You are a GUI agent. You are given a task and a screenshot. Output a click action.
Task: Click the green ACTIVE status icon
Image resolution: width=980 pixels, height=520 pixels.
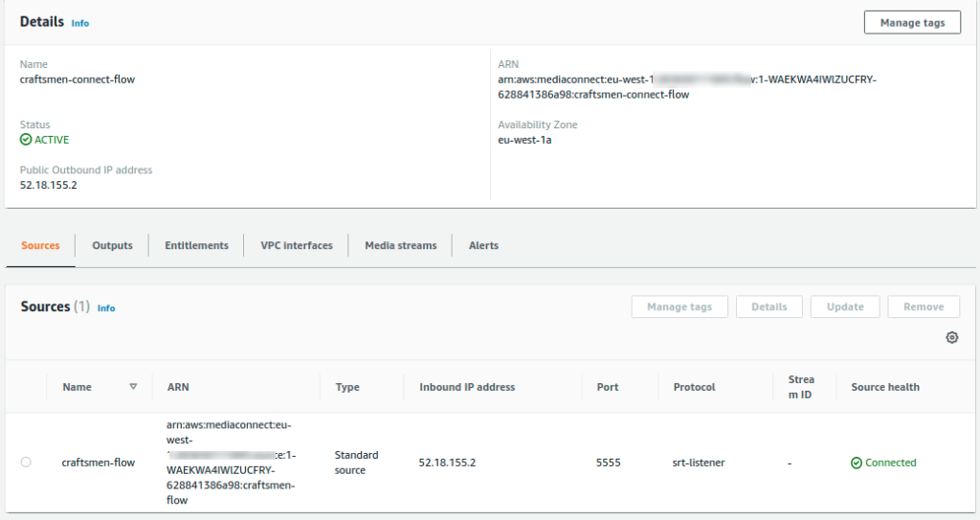(x=26, y=140)
